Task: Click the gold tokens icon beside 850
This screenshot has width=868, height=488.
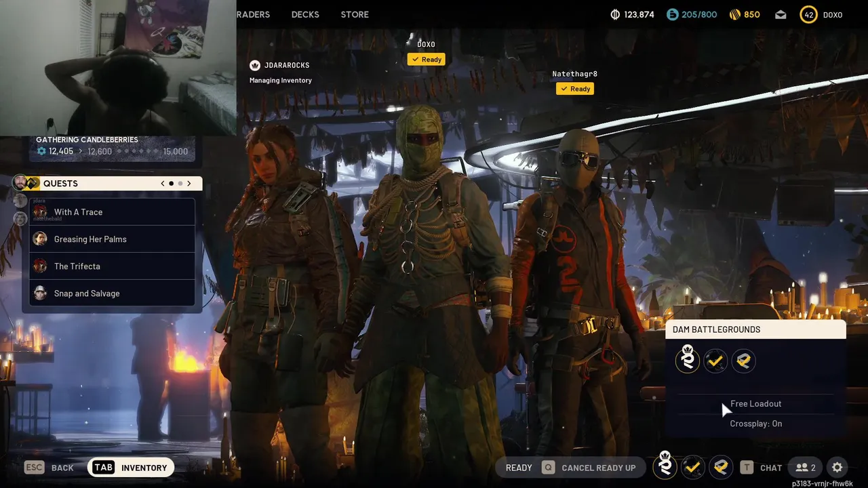Action: click(734, 14)
